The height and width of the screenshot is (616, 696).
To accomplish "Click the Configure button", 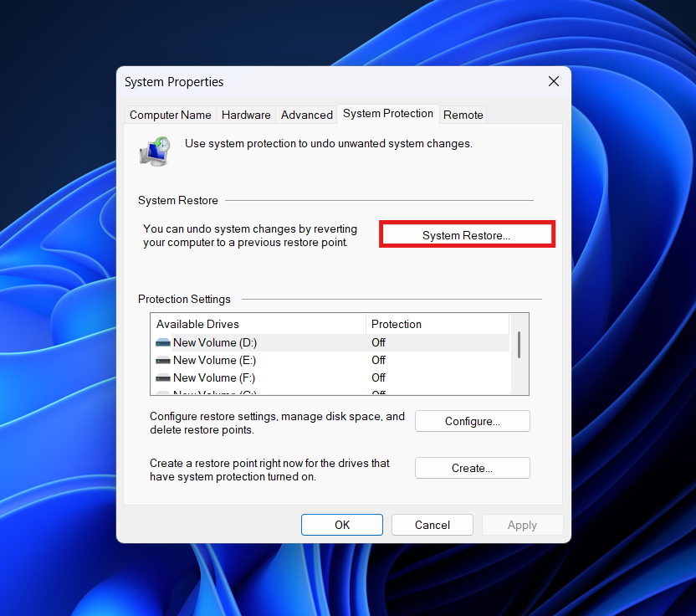I will tap(472, 421).
